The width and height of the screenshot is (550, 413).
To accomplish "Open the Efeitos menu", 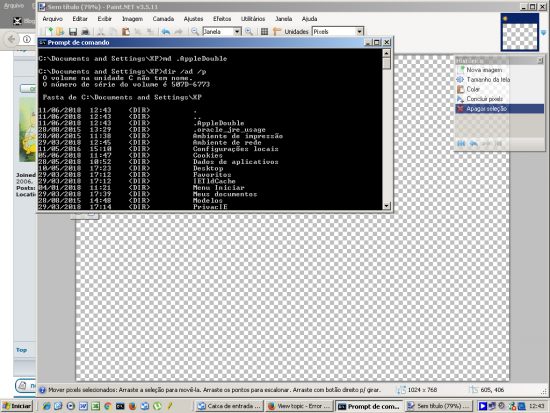I will (222, 19).
